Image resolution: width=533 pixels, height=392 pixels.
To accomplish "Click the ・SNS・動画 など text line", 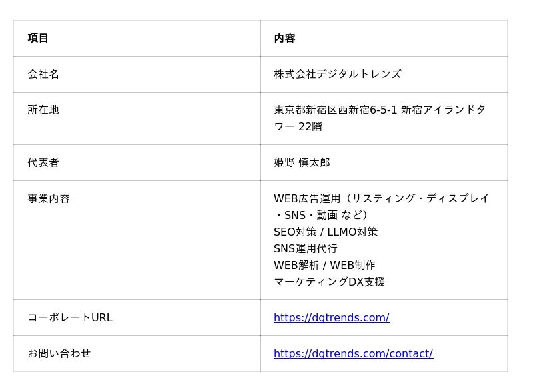I will tap(321, 216).
